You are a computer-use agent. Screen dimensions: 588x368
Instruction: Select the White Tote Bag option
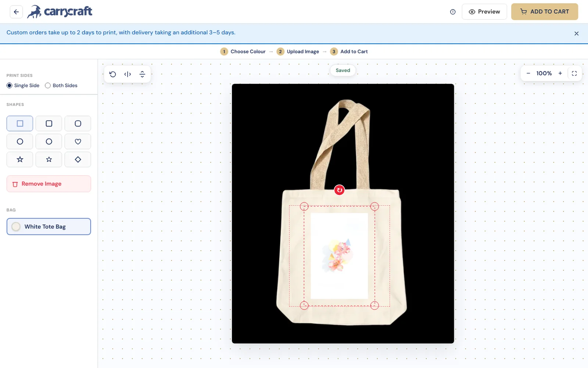tap(49, 227)
